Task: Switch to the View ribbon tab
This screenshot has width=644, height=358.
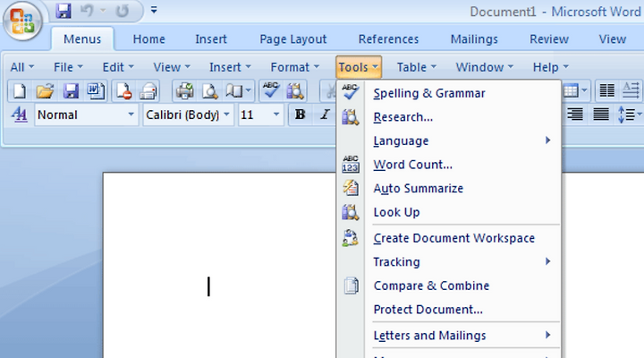Action: [613, 39]
